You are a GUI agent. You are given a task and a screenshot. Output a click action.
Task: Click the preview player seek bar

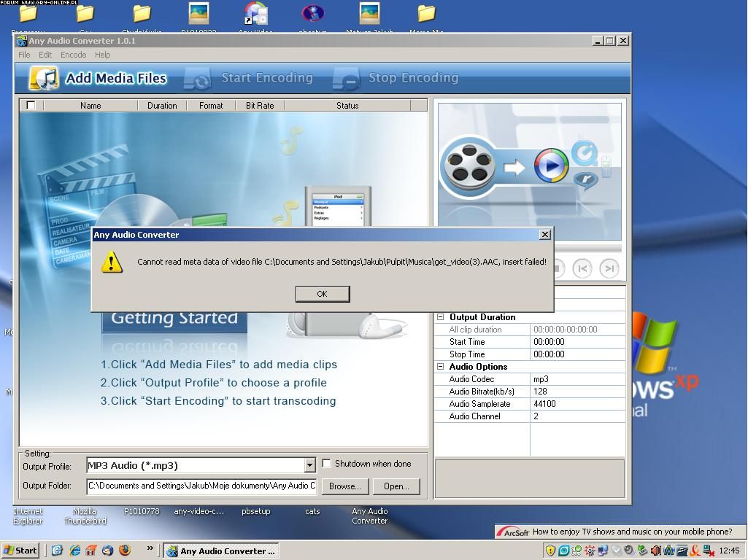point(588,249)
